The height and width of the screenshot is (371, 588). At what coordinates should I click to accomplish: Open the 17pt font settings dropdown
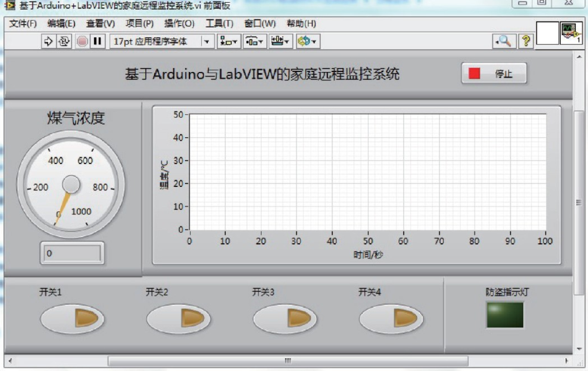[161, 41]
